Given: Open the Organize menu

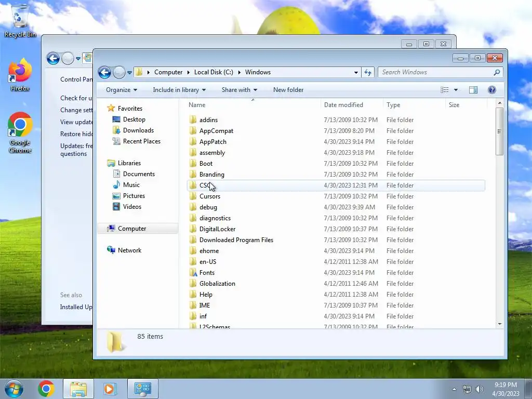Looking at the screenshot, I should point(122,90).
